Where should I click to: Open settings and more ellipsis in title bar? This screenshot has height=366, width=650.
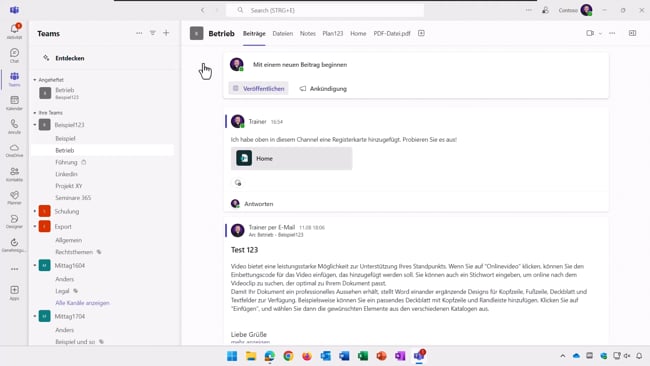click(529, 10)
